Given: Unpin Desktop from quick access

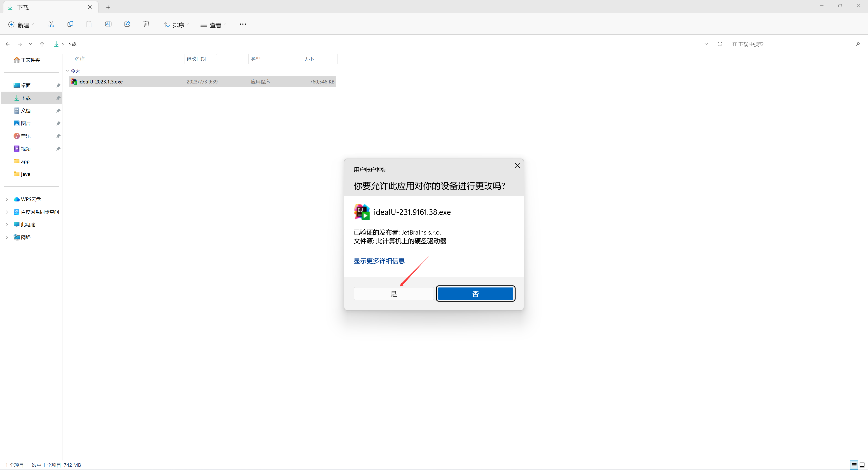Looking at the screenshot, I should coord(58,85).
